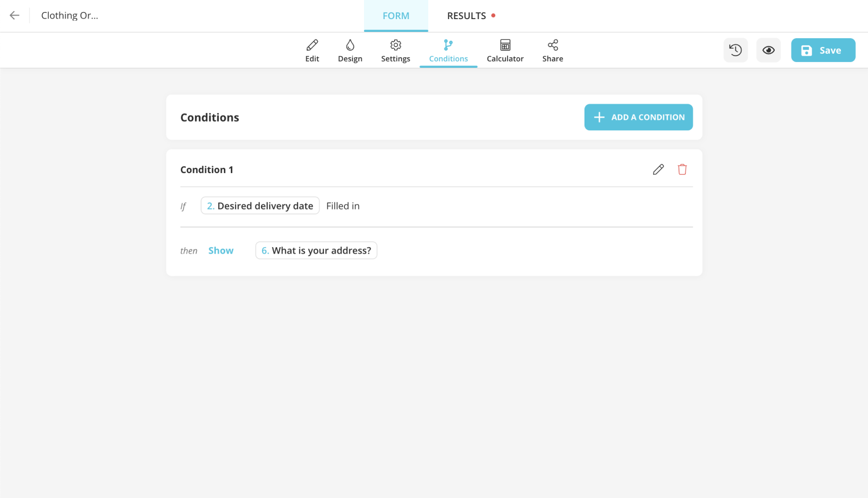The width and height of the screenshot is (868, 498).
Task: Change the 'Filled in' condition operator
Action: point(343,206)
